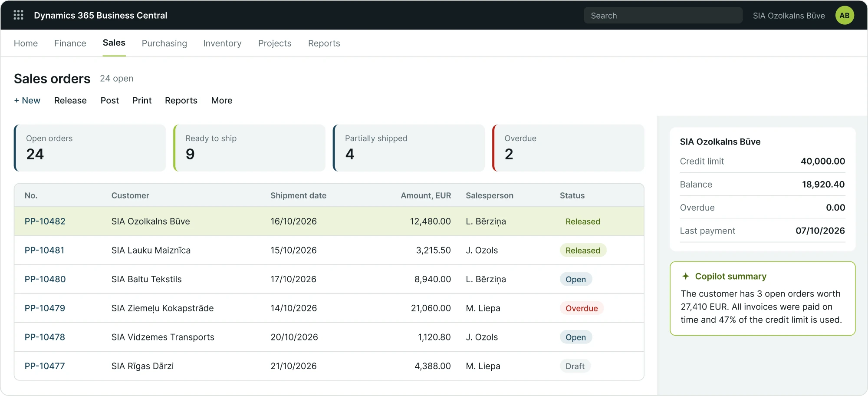
Task: Open order PP-10477
Action: coord(45,366)
